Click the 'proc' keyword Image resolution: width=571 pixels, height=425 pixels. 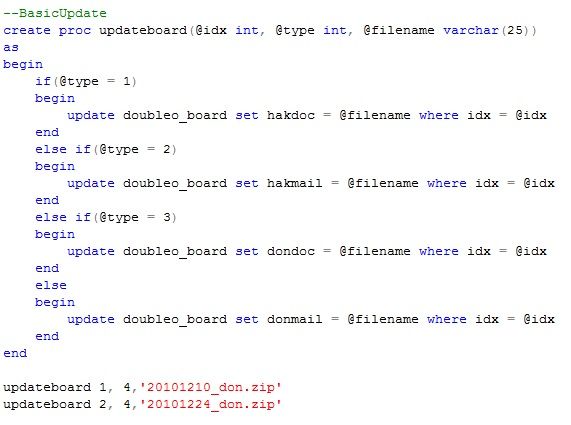(x=75, y=31)
